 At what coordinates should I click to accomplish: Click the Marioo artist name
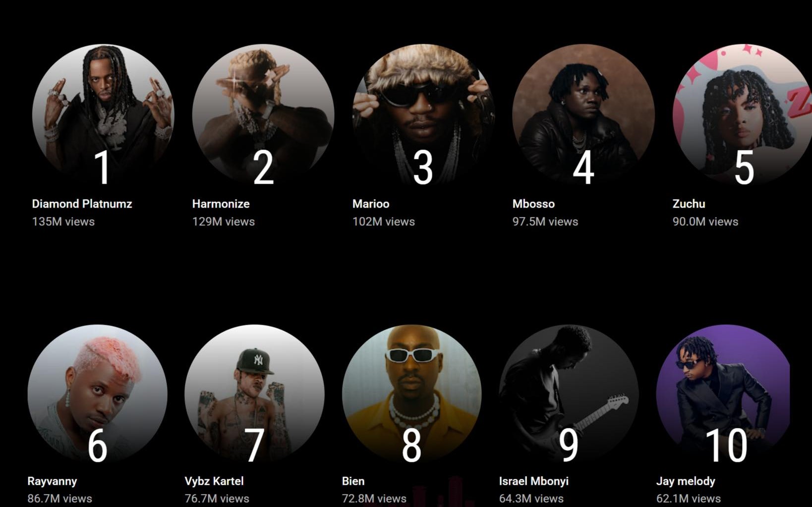(371, 204)
